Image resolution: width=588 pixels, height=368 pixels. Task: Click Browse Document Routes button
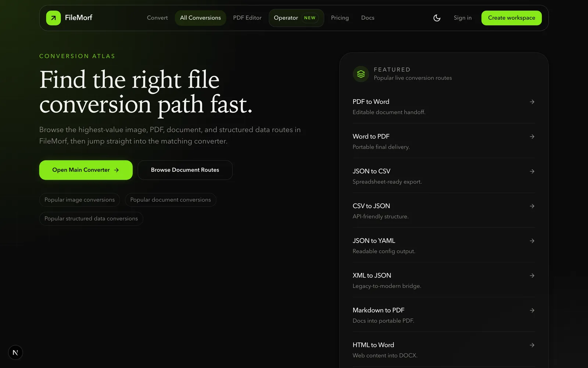click(x=185, y=170)
